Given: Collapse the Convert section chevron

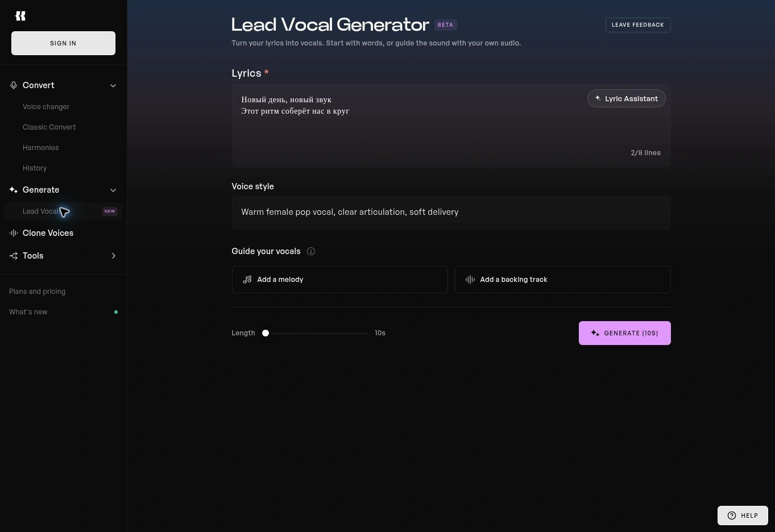Looking at the screenshot, I should pyautogui.click(x=113, y=86).
